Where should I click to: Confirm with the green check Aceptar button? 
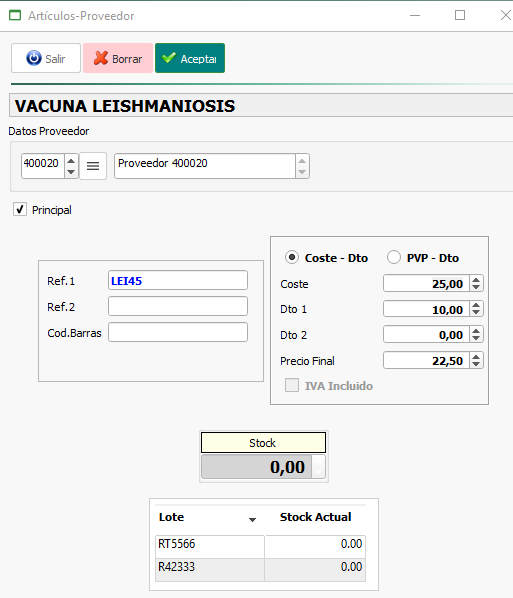(x=190, y=58)
